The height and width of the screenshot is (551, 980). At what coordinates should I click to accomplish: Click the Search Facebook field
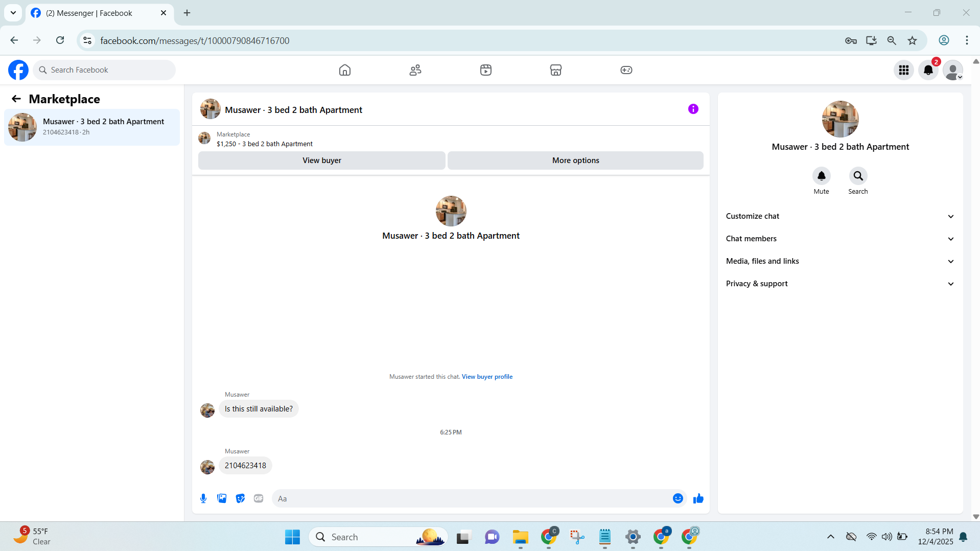(x=104, y=70)
